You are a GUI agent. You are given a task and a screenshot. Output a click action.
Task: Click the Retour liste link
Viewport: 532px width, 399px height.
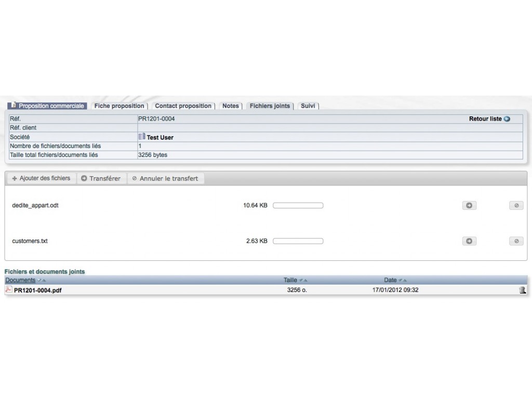tap(485, 119)
